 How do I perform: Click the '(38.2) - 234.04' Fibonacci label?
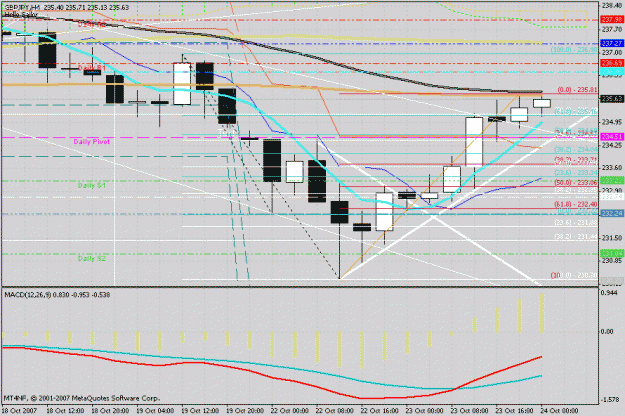[576, 149]
